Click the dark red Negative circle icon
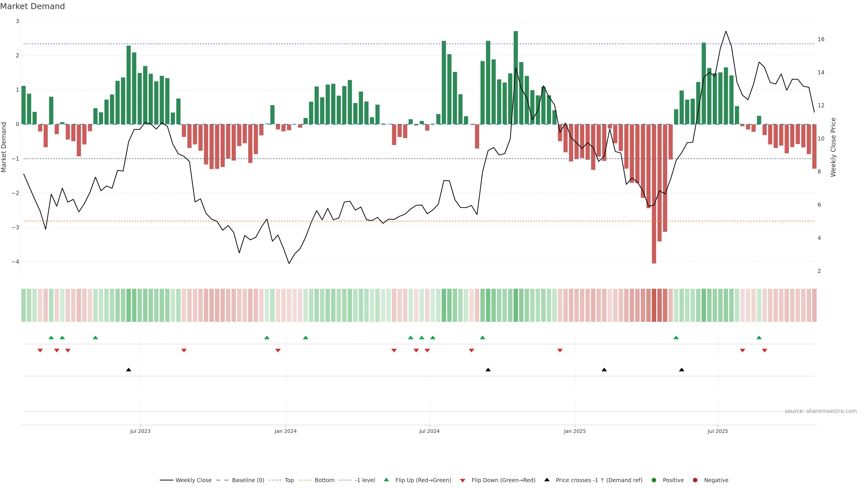The image size is (868, 488). (695, 480)
